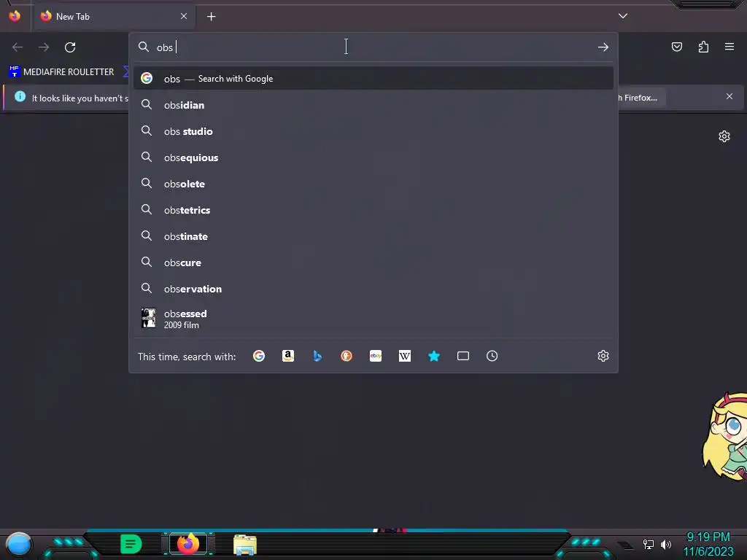Open the network tray icon
747x560 pixels.
(649, 544)
